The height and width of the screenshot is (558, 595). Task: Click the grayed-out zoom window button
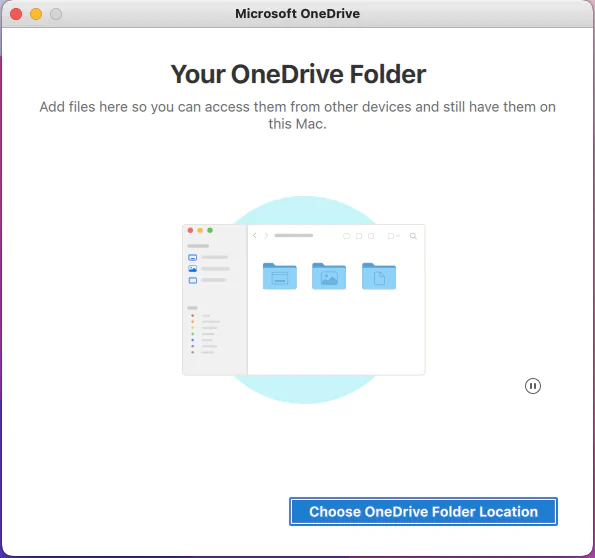[56, 14]
